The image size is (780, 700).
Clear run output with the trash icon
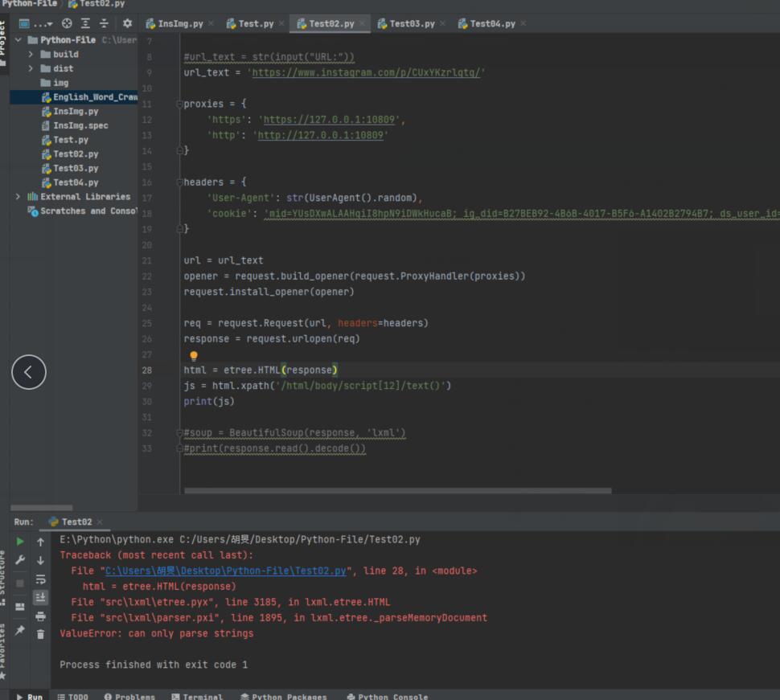coord(40,634)
